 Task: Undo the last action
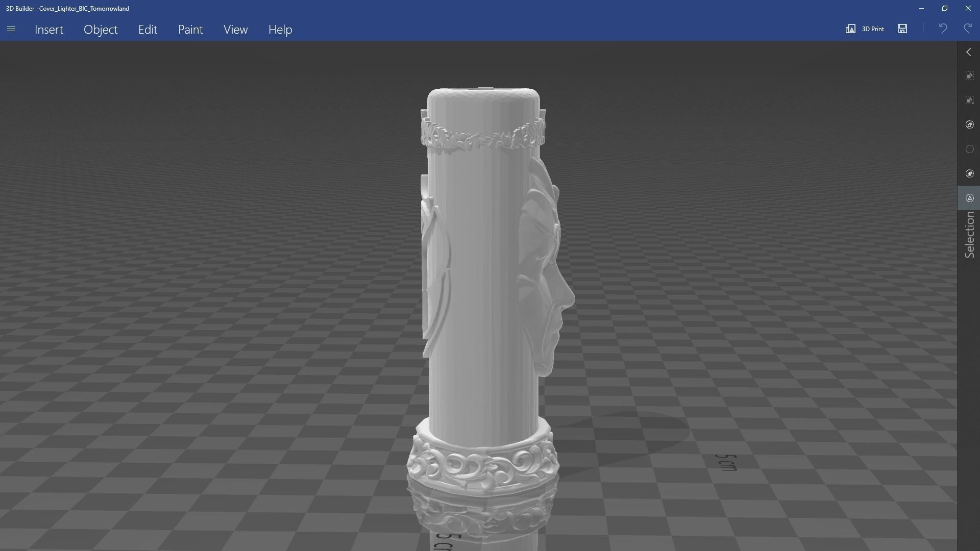(x=943, y=29)
